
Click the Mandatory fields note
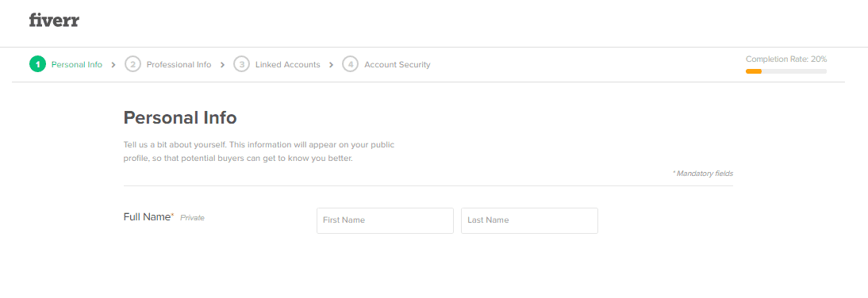pos(703,174)
